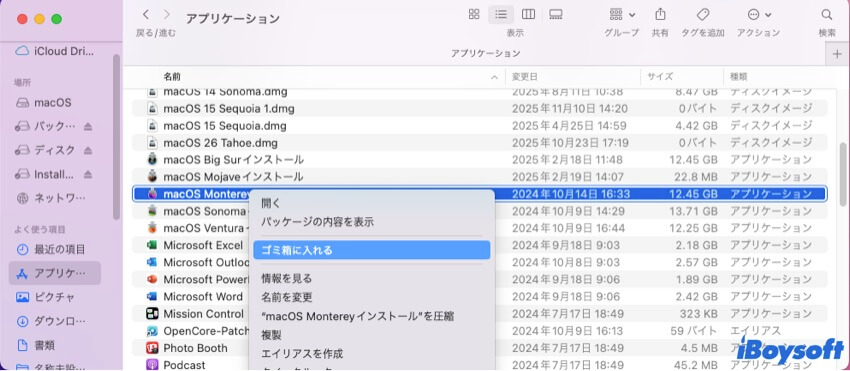Sort by the サイズ column header
The image size is (850, 371).
pos(660,77)
